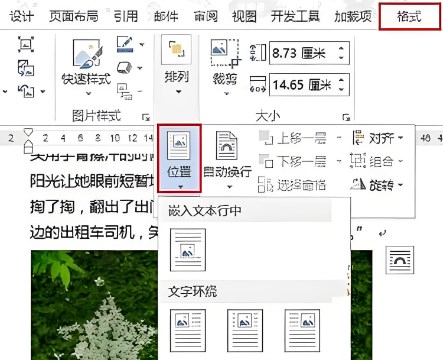The width and height of the screenshot is (443, 360).
Task: Click the compress pictures icon
Action: [x=26, y=44]
